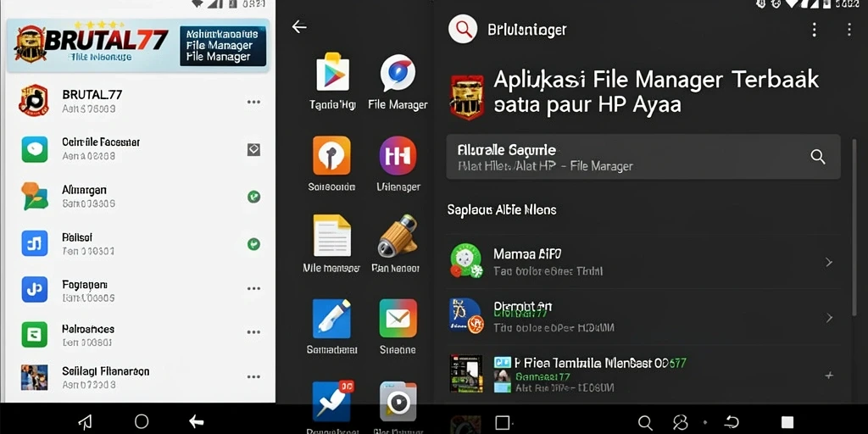868x434 pixels.
Task: Click the search icon in Altualle Sagurrle field
Action: [x=818, y=157]
